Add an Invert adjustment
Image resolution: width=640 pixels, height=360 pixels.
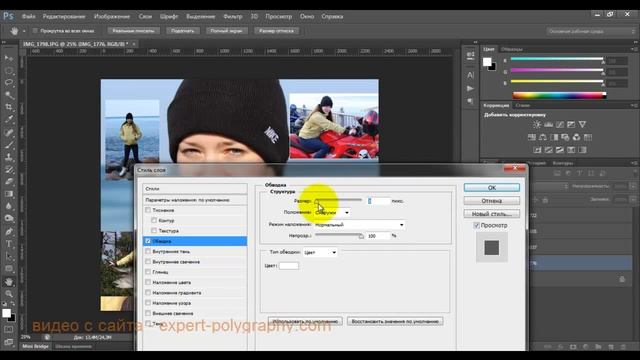point(537,150)
